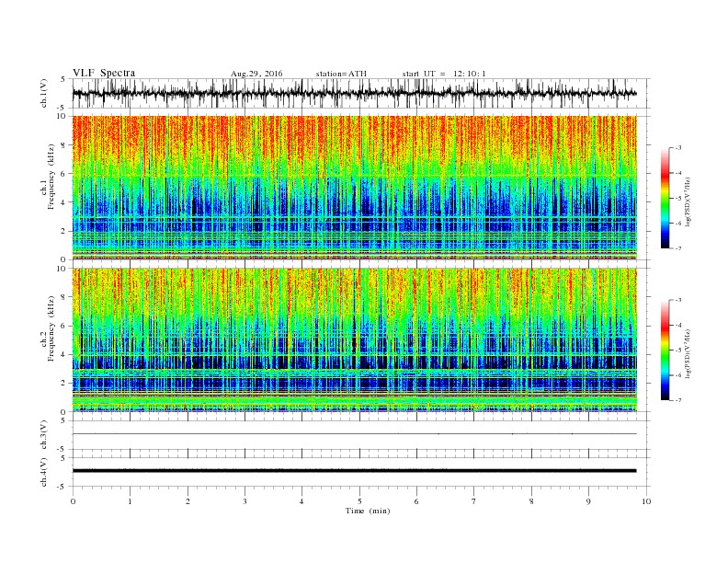Click the 'ch.1(V)' waveform axis label
Viewport: 728px width, 563px height.
(43, 93)
